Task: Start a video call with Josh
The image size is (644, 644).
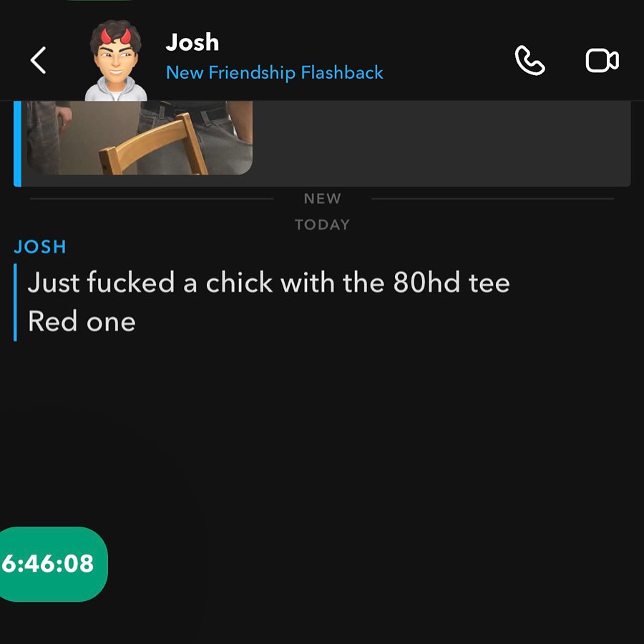Action: tap(602, 61)
